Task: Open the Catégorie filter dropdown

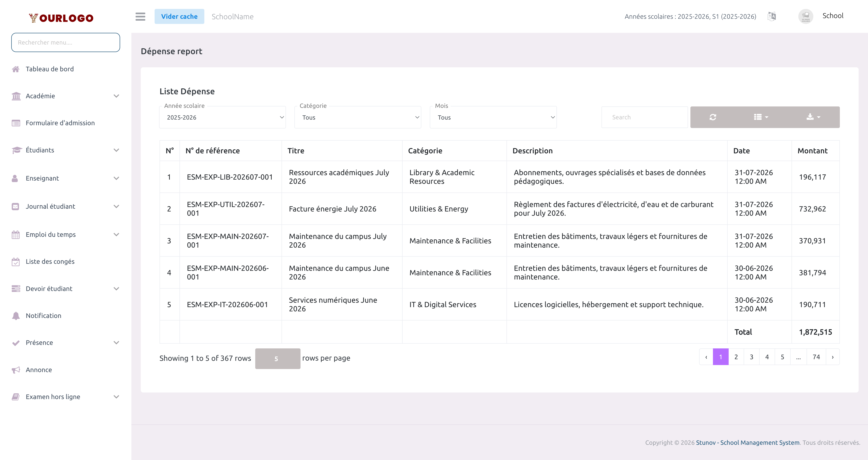Action: tap(358, 117)
